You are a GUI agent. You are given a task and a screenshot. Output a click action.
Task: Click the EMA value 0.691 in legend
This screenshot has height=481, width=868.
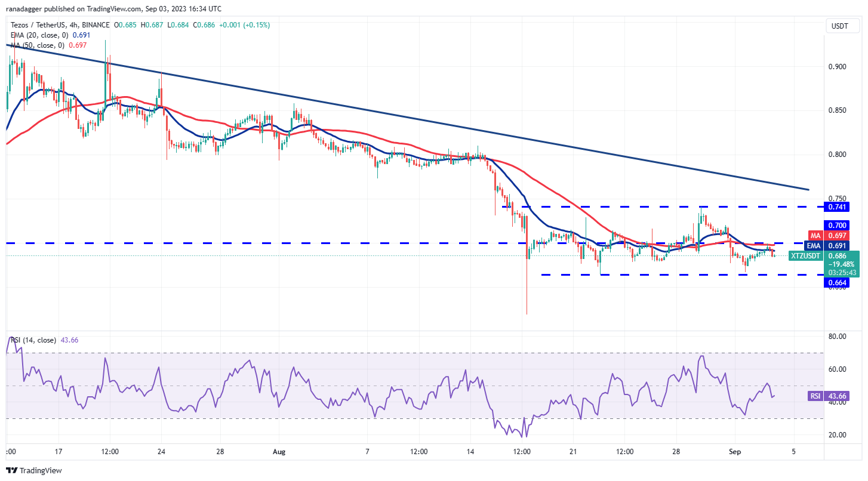click(x=82, y=35)
